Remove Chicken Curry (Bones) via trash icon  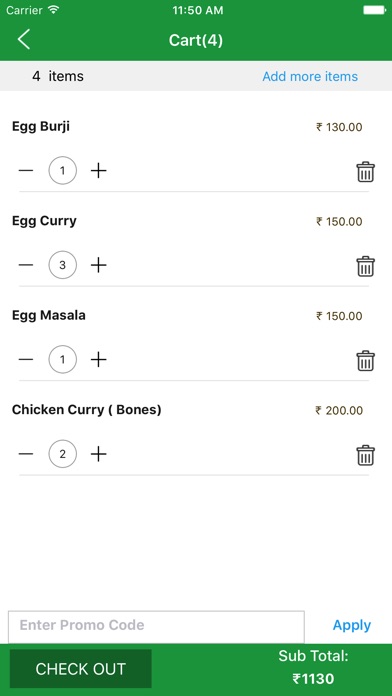(365, 455)
